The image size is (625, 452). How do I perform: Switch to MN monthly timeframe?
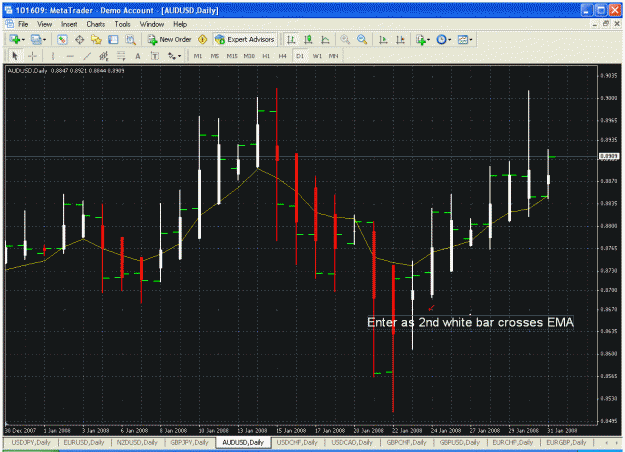(x=333, y=56)
